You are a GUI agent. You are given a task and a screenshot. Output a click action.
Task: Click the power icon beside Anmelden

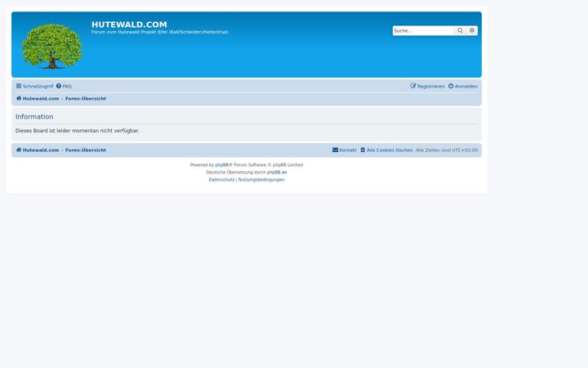[451, 86]
